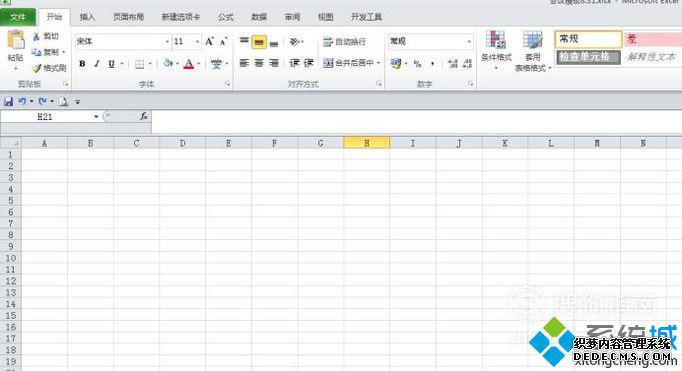The image size is (682, 371).
Task: Toggle middle vertical alignment (highlighted)
Action: [x=259, y=42]
